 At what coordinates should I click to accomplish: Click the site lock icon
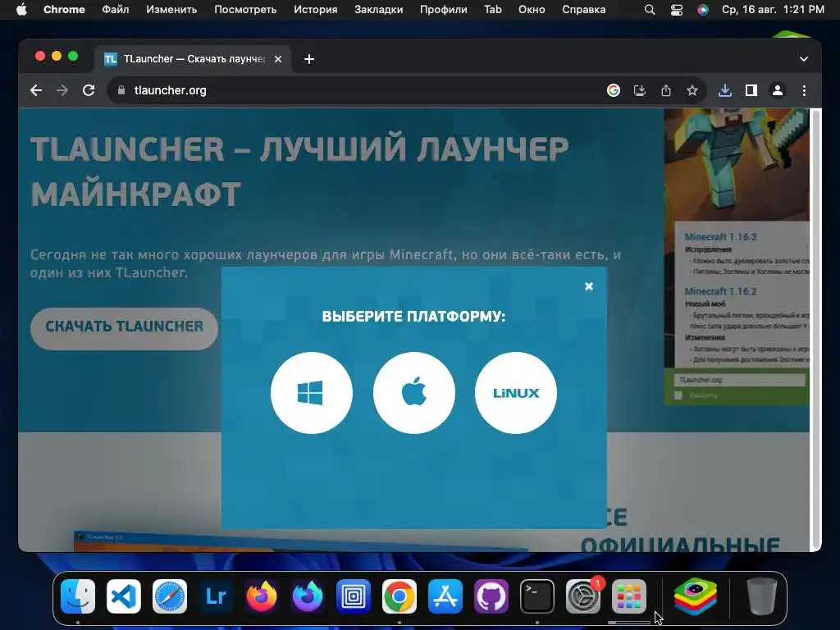tap(121, 90)
